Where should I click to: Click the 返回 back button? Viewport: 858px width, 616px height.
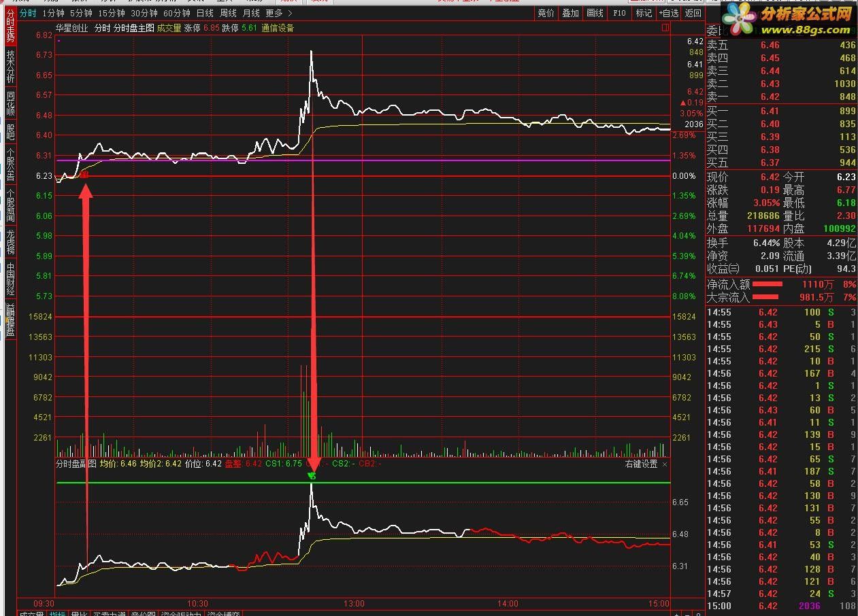pyautogui.click(x=693, y=13)
